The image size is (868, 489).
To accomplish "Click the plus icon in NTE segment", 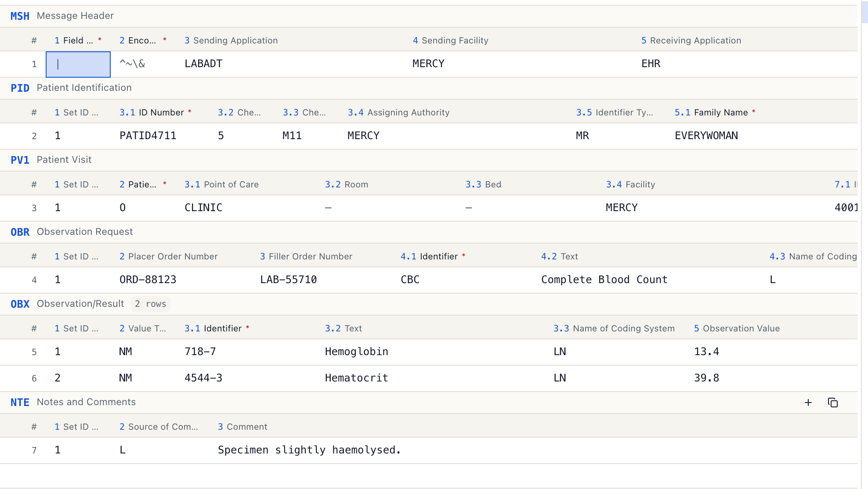I will 808,403.
